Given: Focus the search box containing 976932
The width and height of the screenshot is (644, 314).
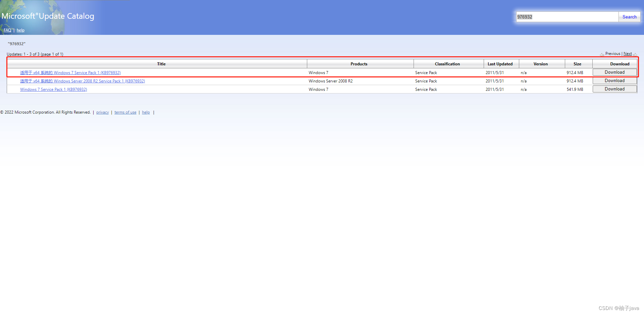Looking at the screenshot, I should click(x=567, y=17).
